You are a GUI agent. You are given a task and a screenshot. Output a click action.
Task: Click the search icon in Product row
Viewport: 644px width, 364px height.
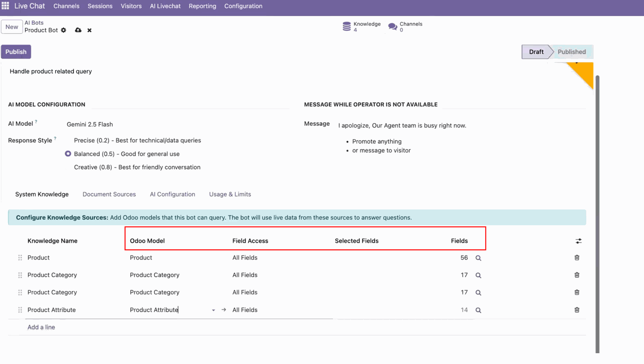pos(478,258)
